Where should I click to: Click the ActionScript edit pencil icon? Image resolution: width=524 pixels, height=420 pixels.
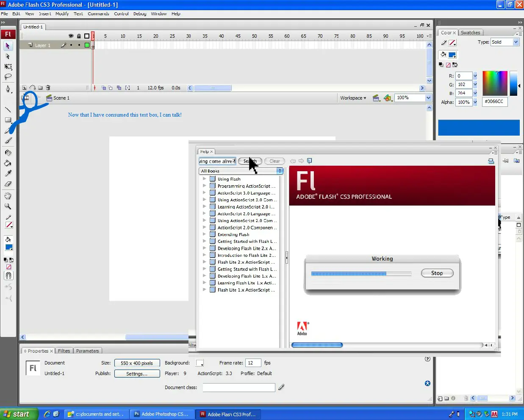281,387
